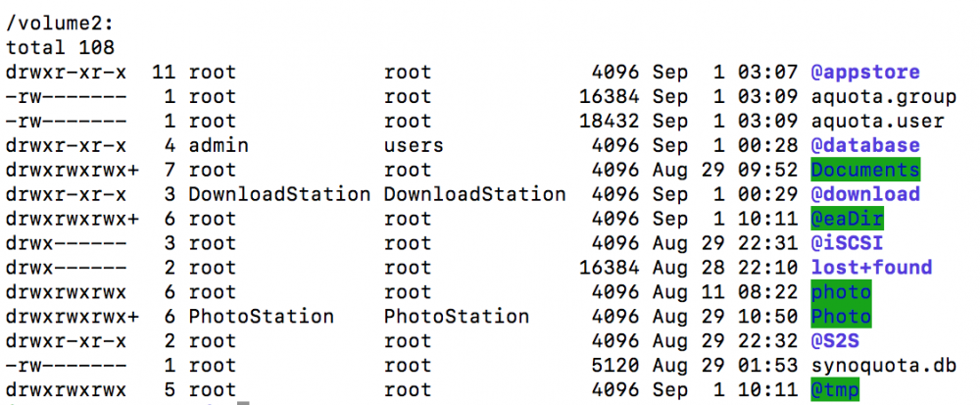Select the aquota.group file name
This screenshot has width=980, height=405.
[x=883, y=96]
